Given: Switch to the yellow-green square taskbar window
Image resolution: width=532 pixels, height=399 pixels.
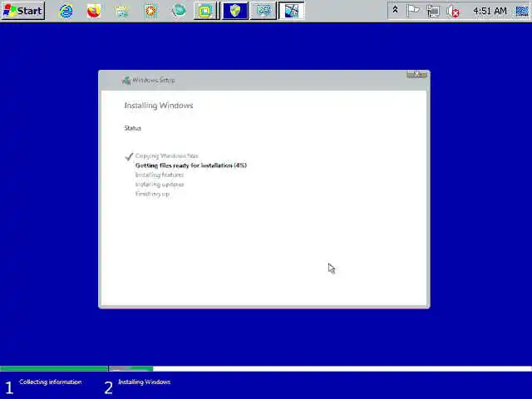Looking at the screenshot, I should [x=206, y=11].
